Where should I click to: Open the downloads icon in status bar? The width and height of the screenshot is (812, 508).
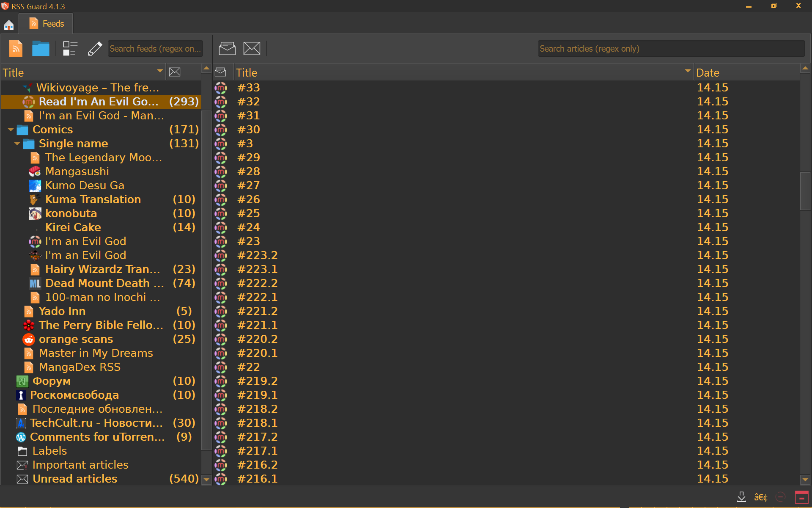pos(741,497)
